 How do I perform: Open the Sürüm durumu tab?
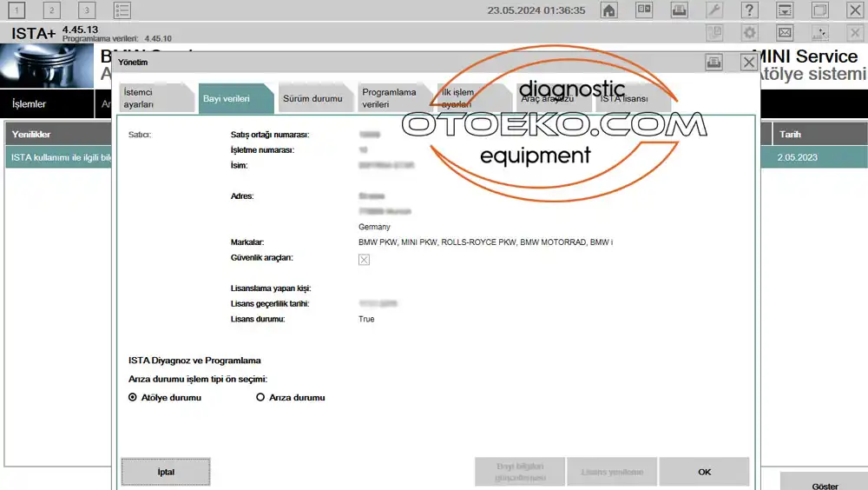(x=316, y=98)
